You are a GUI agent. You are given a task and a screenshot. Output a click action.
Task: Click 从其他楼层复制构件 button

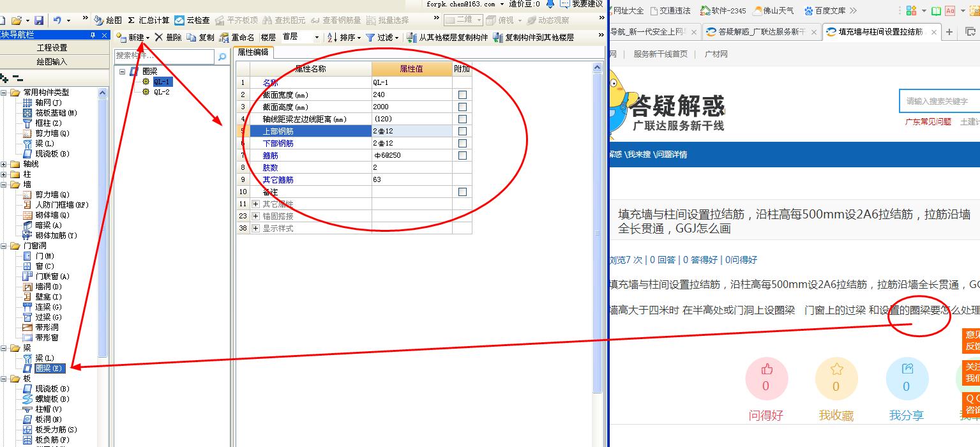tap(448, 38)
